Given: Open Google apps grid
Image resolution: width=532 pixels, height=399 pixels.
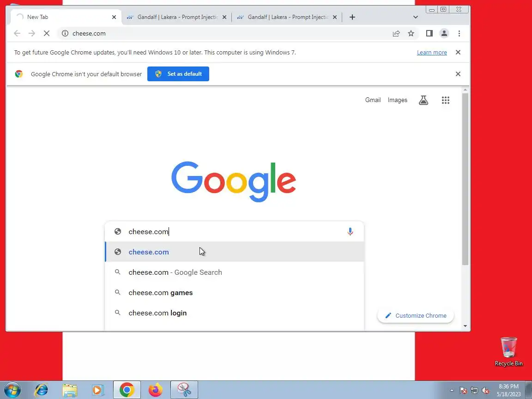Looking at the screenshot, I should tap(446, 100).
